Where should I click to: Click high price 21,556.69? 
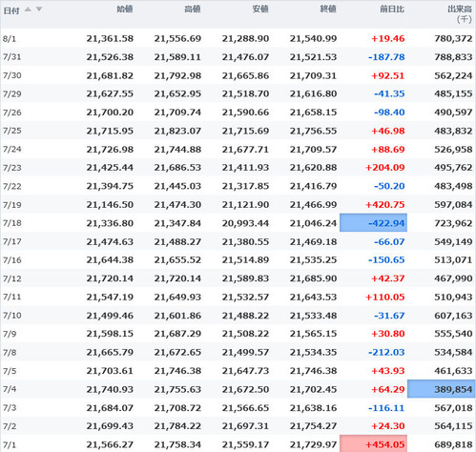(x=177, y=39)
